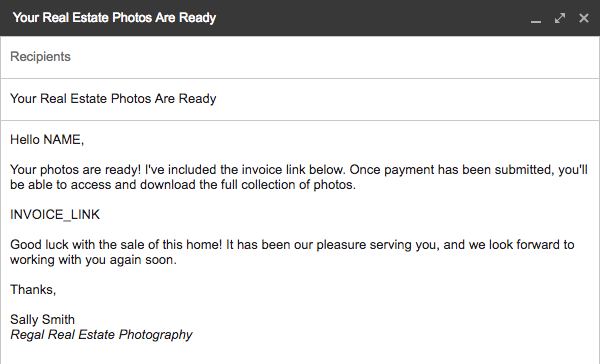Focus the Recipients field
This screenshot has height=364, width=600.
pos(300,57)
